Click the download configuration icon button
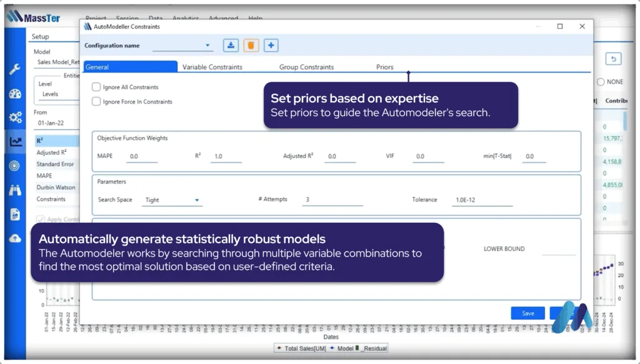This screenshot has width=640, height=364. coord(231,46)
